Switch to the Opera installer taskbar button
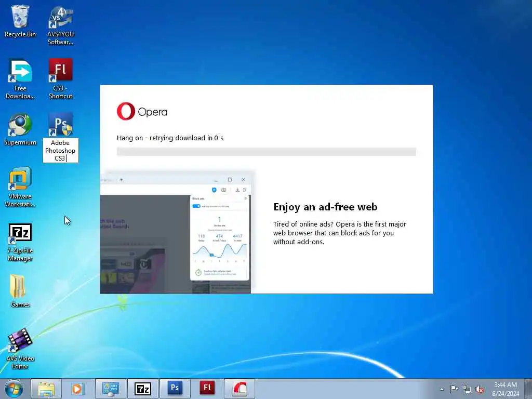 pos(239,389)
